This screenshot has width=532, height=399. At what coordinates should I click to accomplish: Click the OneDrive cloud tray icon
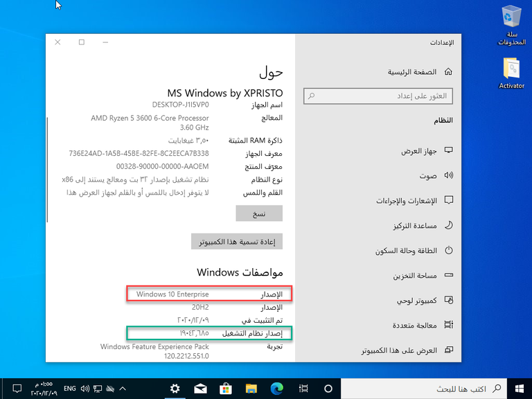[x=110, y=389]
